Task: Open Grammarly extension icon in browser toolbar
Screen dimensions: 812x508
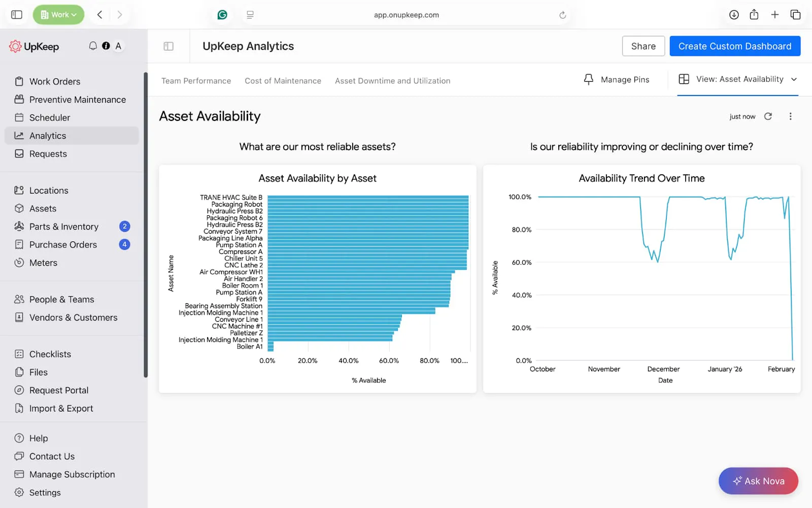Action: coord(222,15)
